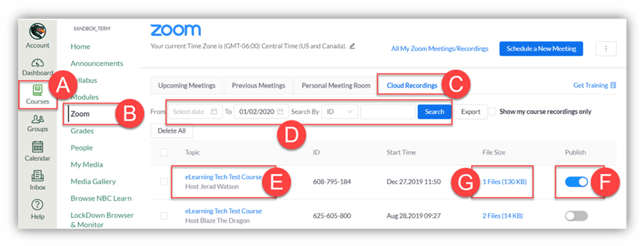Tick the select-all checkbox beside Topic
The height and width of the screenshot is (246, 644).
(x=164, y=153)
